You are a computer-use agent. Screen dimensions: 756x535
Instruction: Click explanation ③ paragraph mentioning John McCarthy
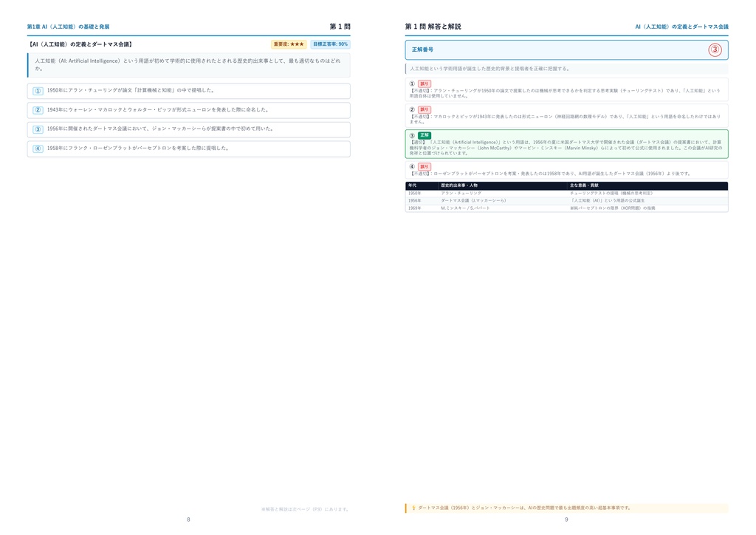tap(566, 148)
